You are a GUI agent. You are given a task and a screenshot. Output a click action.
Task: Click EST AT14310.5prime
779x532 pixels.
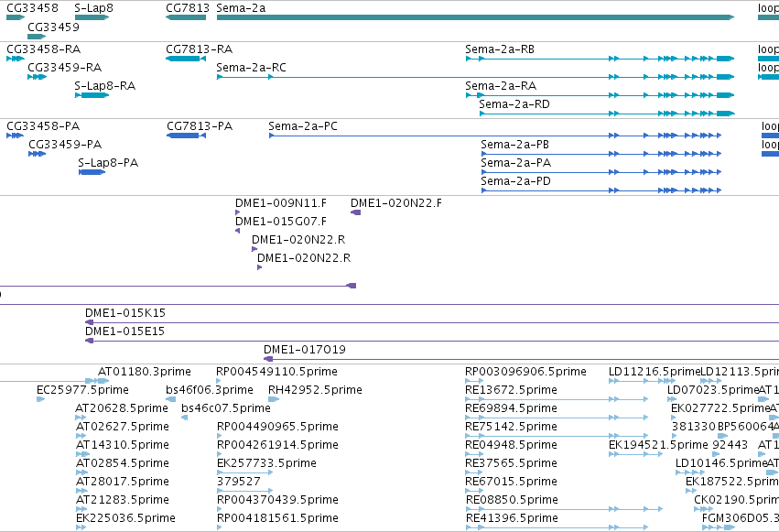click(x=83, y=454)
